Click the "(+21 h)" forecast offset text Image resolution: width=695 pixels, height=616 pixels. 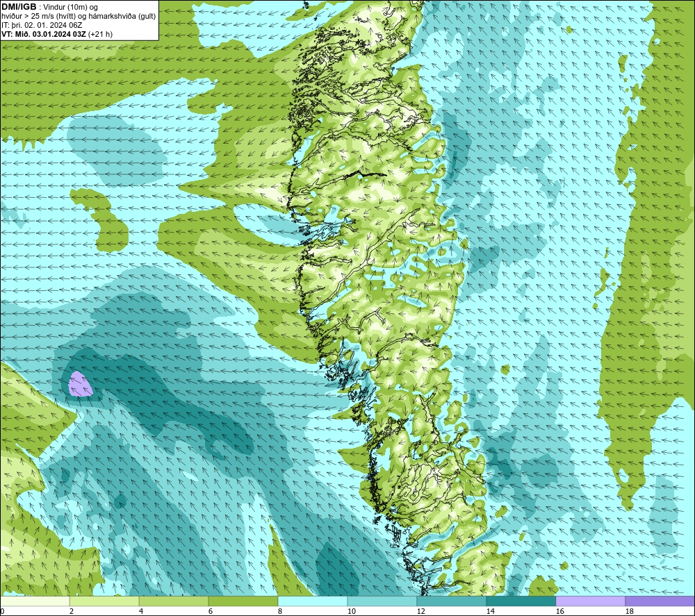pyautogui.click(x=101, y=34)
